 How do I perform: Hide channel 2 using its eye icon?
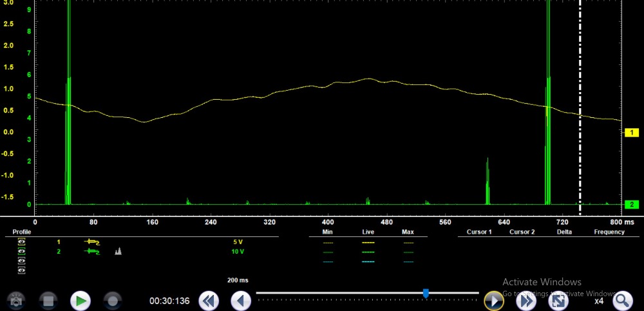tap(22, 252)
